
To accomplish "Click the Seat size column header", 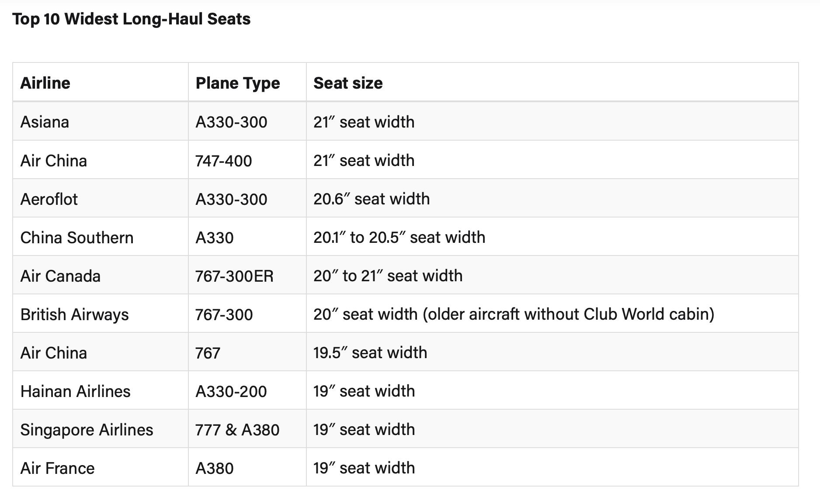I will 552,82.
